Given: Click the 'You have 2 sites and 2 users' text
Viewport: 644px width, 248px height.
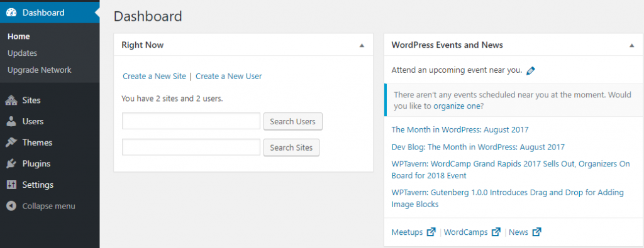Looking at the screenshot, I should pyautogui.click(x=172, y=99).
